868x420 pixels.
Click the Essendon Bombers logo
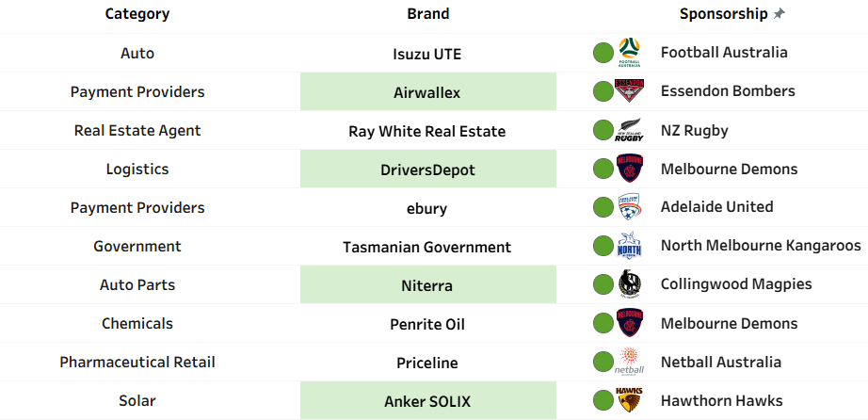pos(630,90)
